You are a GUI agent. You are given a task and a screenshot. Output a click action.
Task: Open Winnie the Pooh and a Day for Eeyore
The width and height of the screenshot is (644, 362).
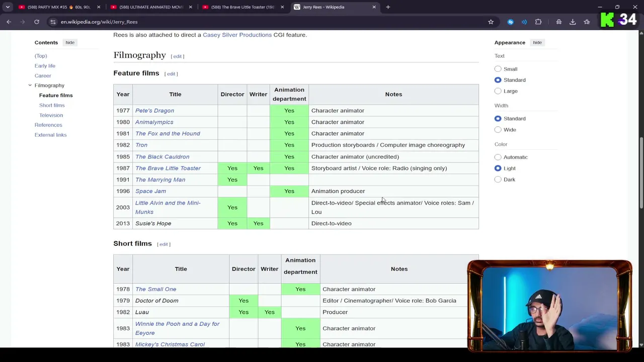coord(177,328)
